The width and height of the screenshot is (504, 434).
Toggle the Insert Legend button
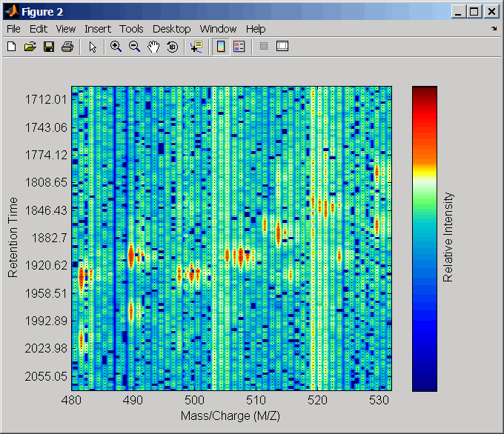coord(239,47)
